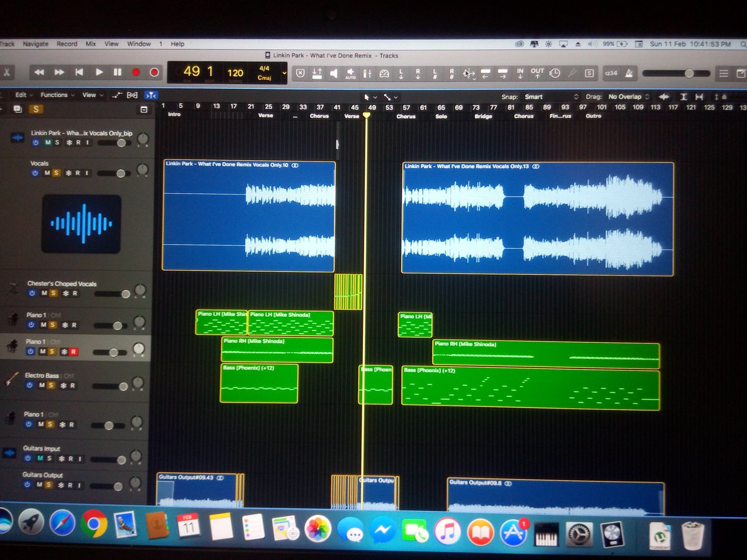Image resolution: width=747 pixels, height=560 pixels.
Task: Go to beginning of project
Action: pos(79,72)
